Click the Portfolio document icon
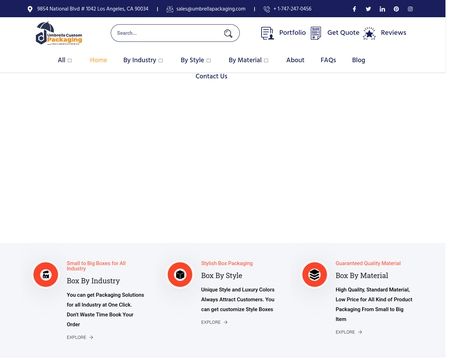Viewport: 450px width, 360px height. tap(267, 33)
